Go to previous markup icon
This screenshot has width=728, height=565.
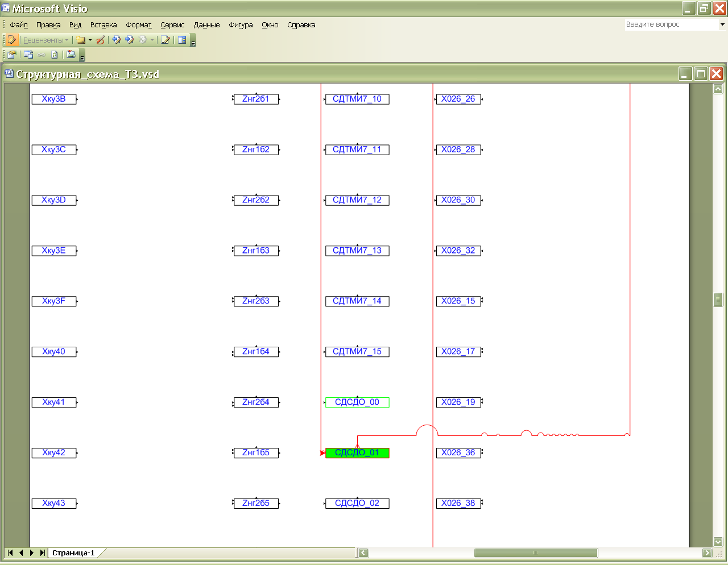coord(116,40)
